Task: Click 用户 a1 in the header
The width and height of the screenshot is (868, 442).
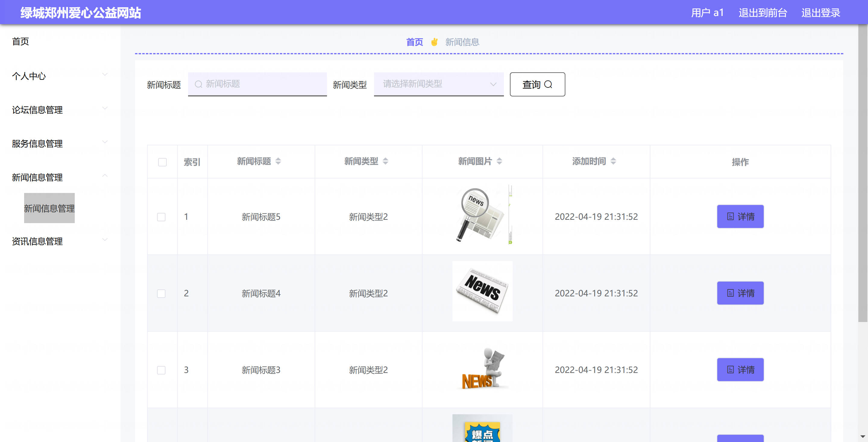Action: [x=707, y=12]
